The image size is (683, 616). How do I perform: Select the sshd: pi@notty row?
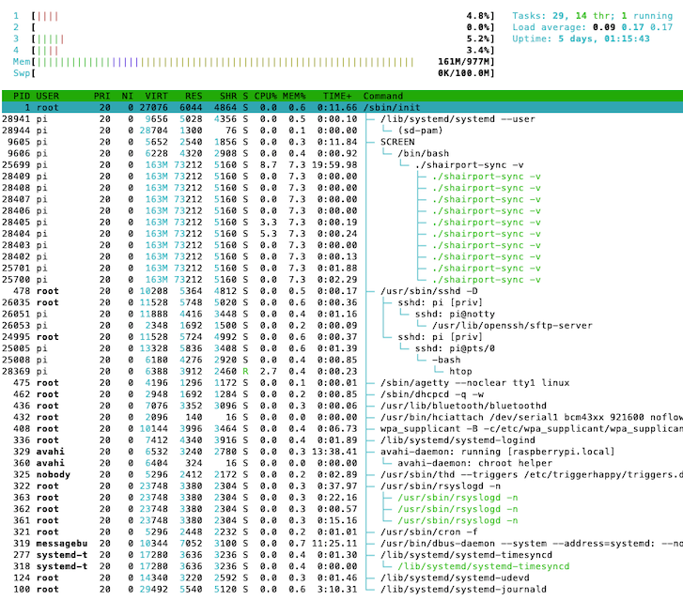[x=342, y=314]
